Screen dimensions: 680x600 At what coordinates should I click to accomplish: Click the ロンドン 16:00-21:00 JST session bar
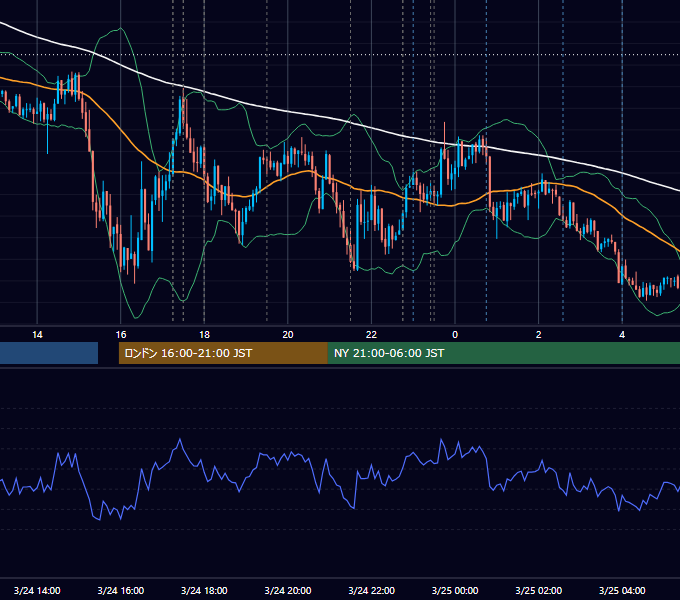click(x=223, y=353)
